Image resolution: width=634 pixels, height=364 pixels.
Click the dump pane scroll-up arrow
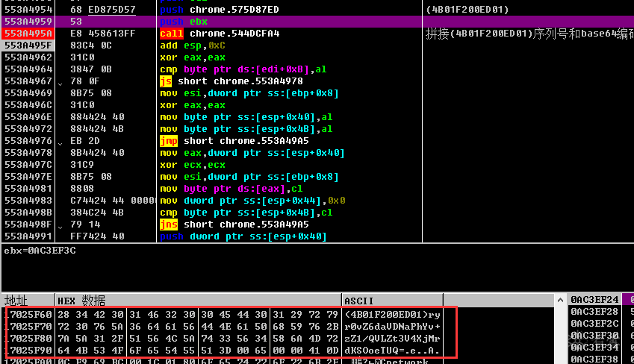pyautogui.click(x=560, y=300)
